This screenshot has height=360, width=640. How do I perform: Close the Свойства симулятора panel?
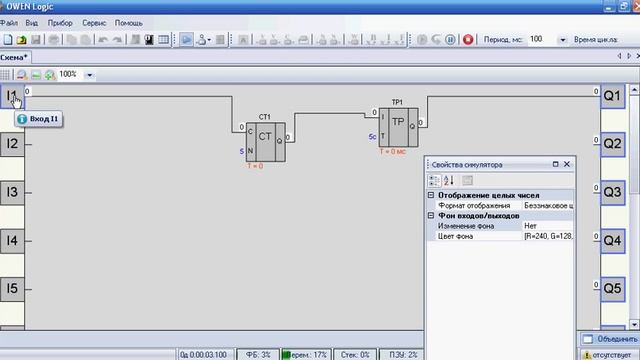[567, 164]
